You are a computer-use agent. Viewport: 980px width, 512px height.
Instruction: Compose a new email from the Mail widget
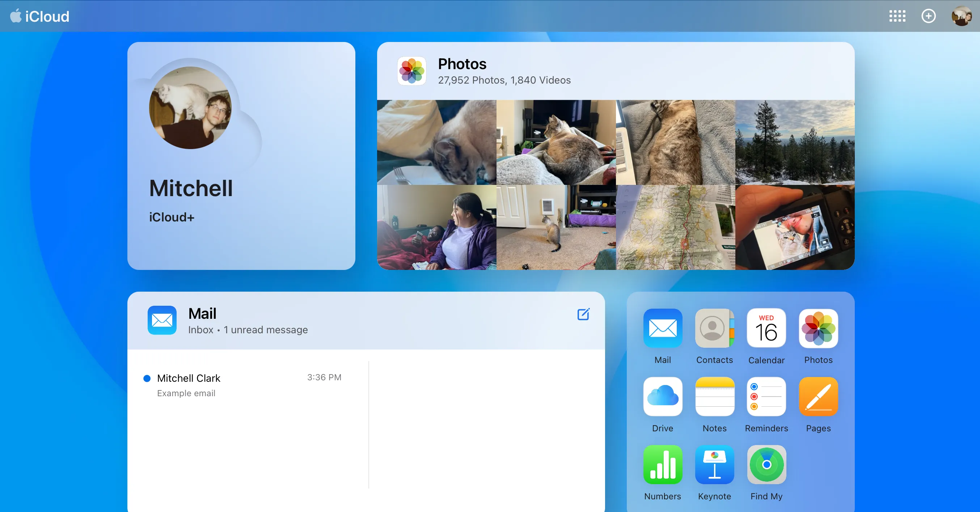[583, 314]
